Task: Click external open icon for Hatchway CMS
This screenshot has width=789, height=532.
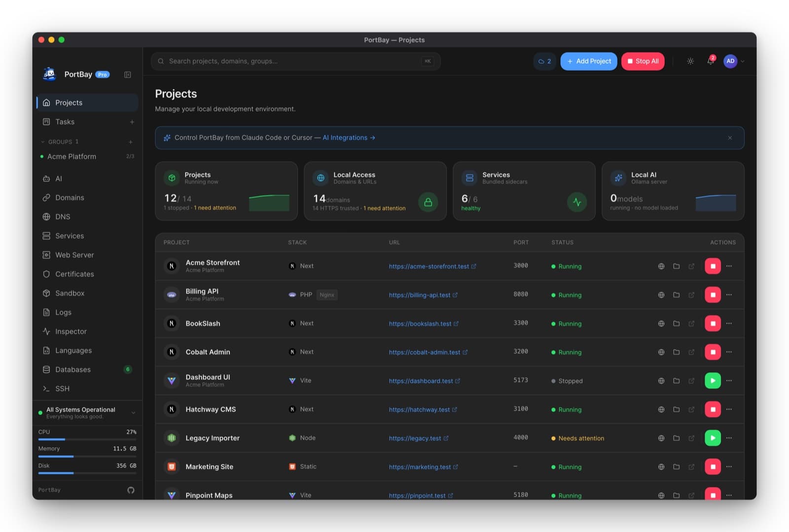Action: coord(691,409)
